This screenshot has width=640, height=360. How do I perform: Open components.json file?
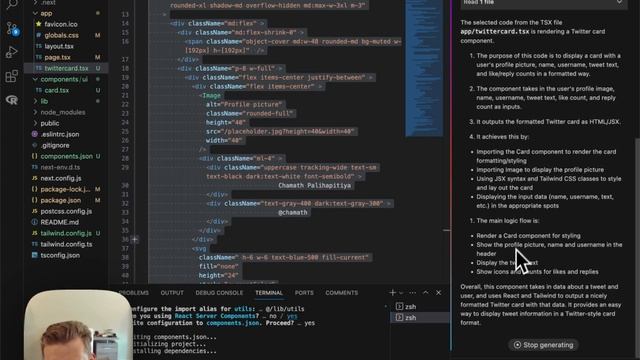pyautogui.click(x=66, y=156)
